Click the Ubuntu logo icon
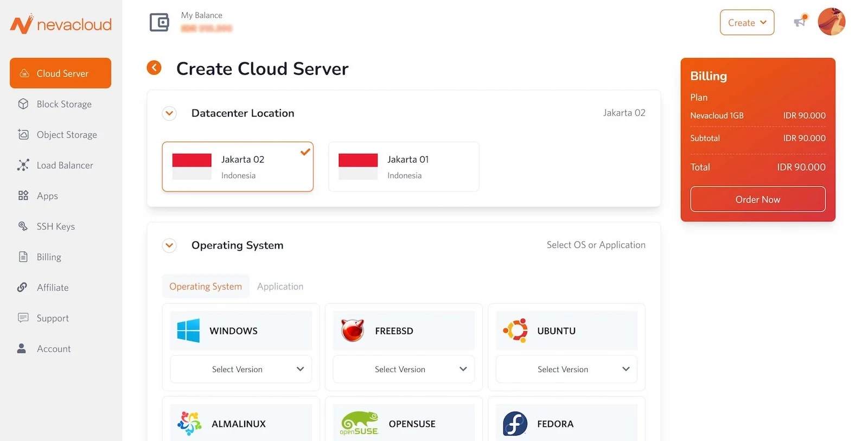Viewport: 868px width, 441px height. [x=515, y=330]
